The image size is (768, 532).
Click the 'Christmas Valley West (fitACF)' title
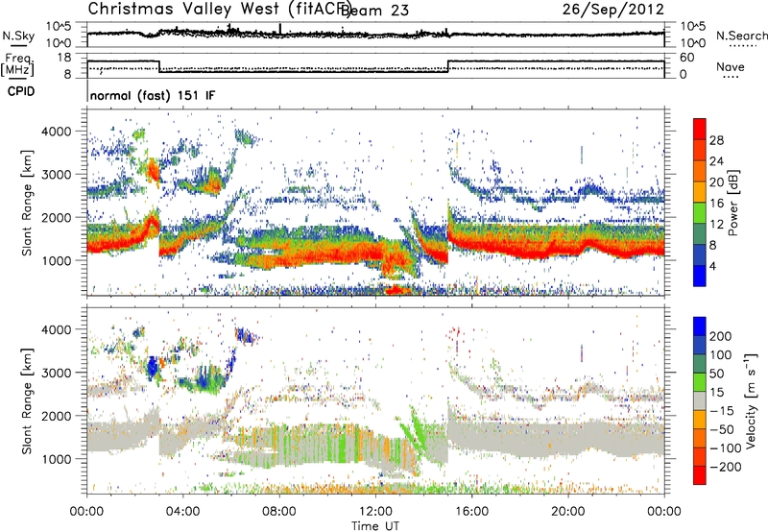219,9
